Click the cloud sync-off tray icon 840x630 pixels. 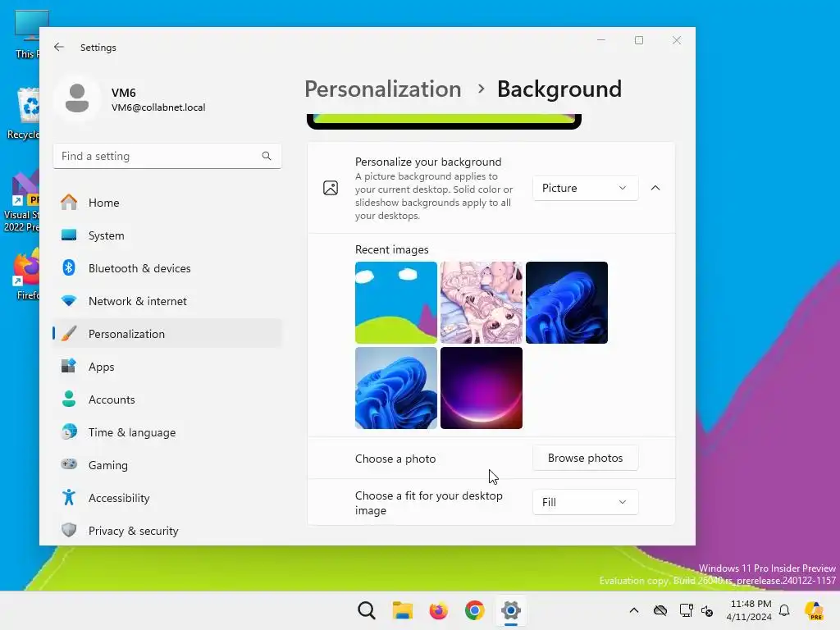[660, 610]
